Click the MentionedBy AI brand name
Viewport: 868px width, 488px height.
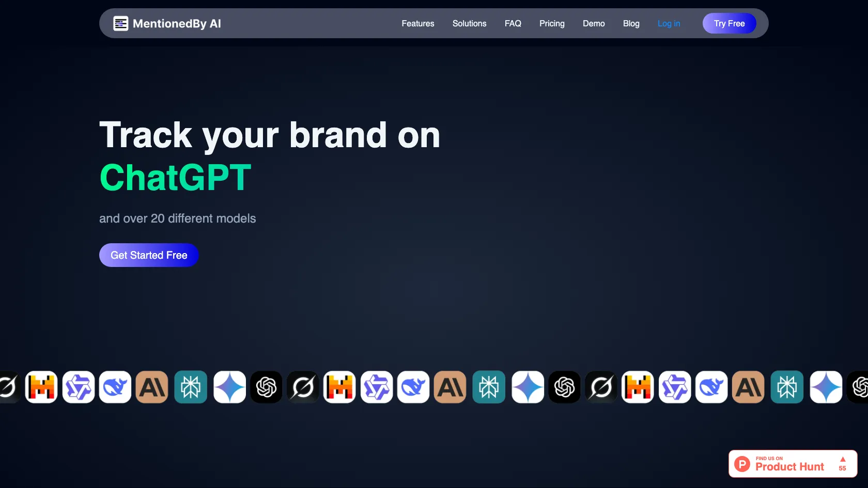(x=177, y=23)
